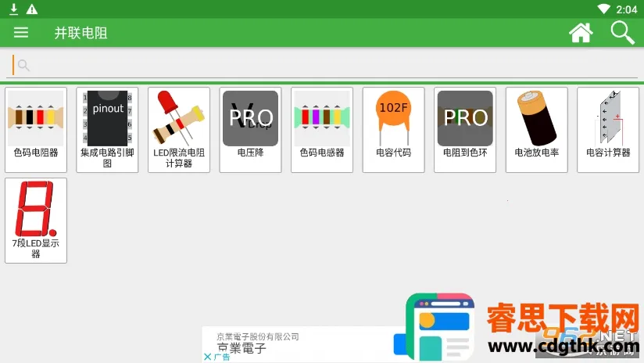This screenshot has height=363, width=644.
Task: Tap the small search icon inside search field
Action: click(x=23, y=66)
